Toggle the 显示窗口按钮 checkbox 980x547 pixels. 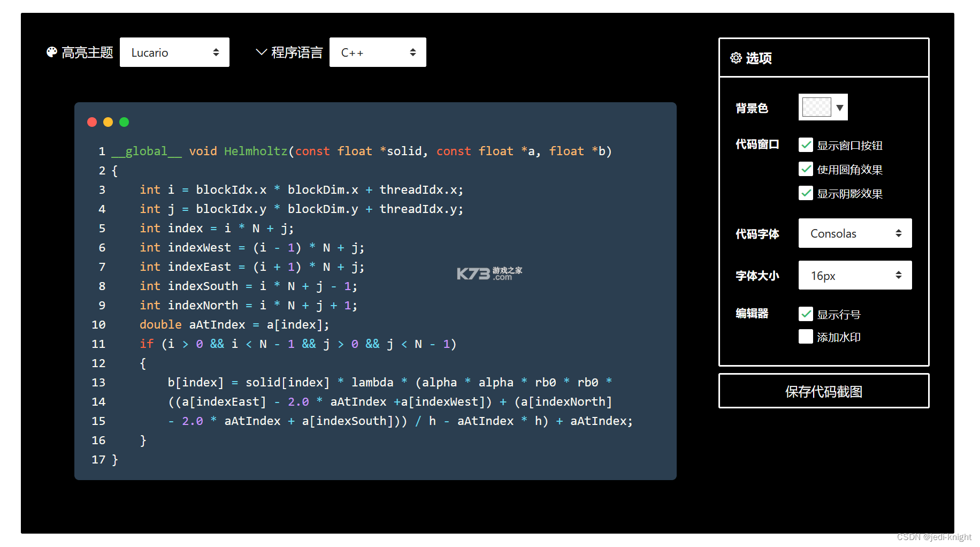click(806, 145)
